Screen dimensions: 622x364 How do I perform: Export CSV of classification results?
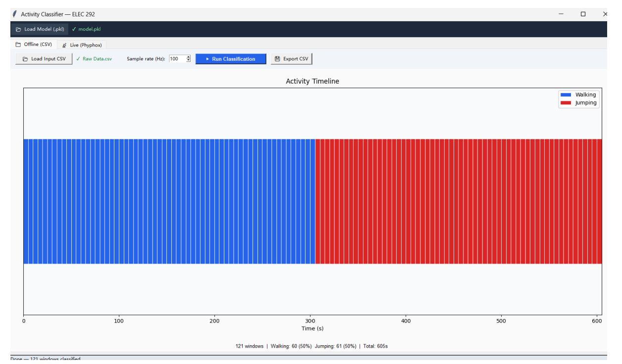pos(291,59)
